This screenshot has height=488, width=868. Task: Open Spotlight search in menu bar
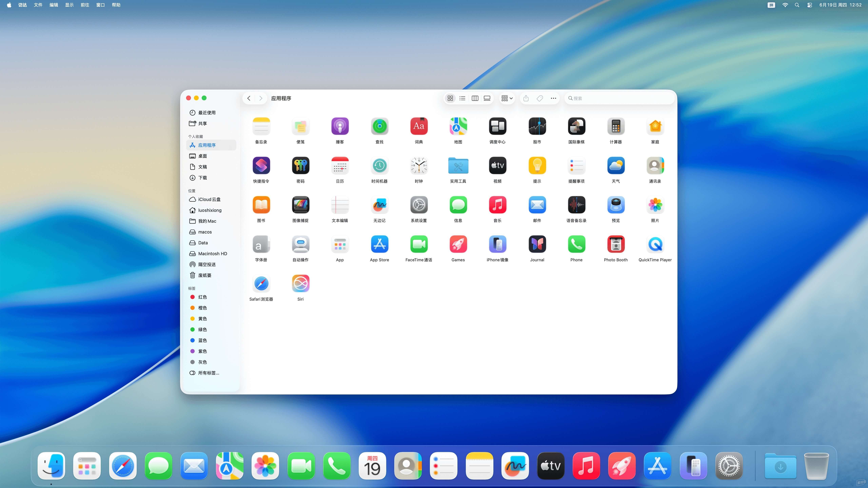pyautogui.click(x=797, y=5)
